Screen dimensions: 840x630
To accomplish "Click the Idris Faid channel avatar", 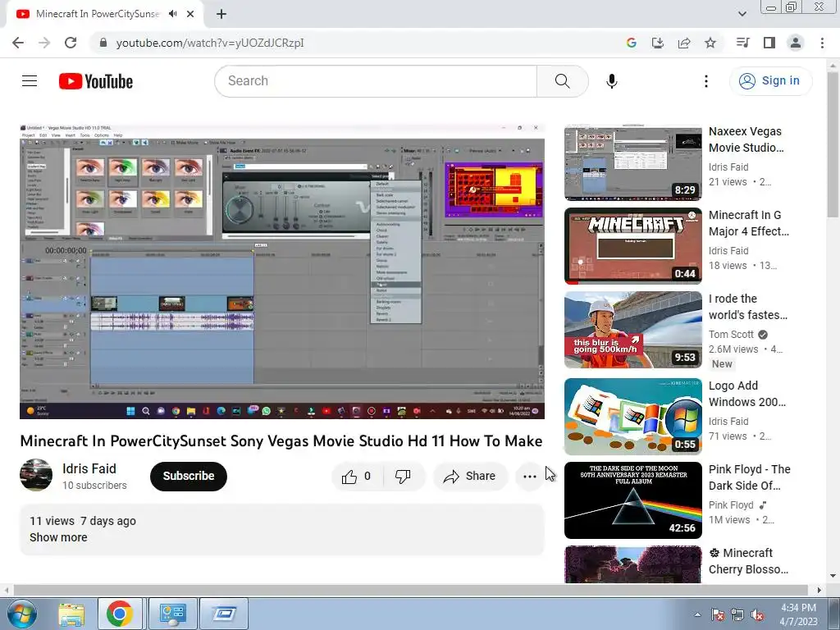I will (36, 475).
